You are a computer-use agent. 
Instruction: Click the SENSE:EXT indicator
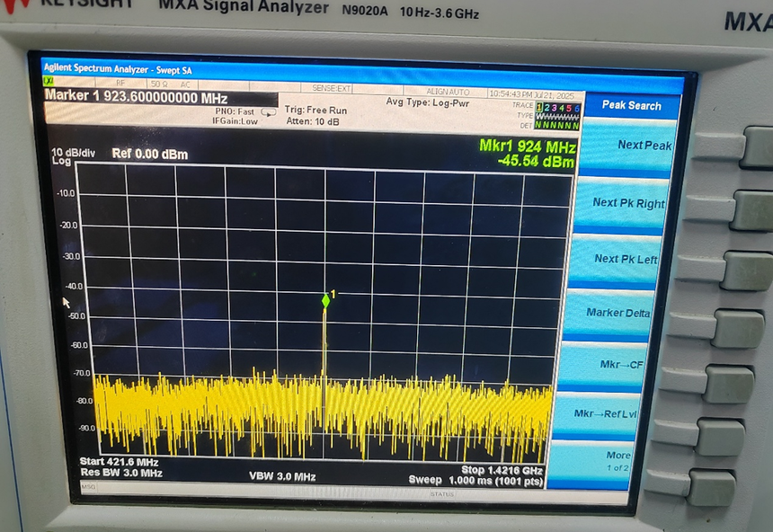[x=332, y=88]
